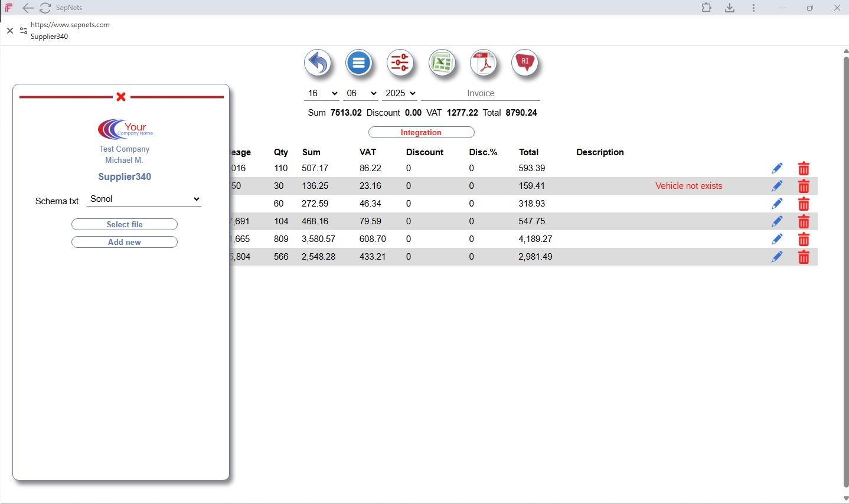This screenshot has width=849, height=504.
Task: Click the Integration button
Action: coord(421,132)
